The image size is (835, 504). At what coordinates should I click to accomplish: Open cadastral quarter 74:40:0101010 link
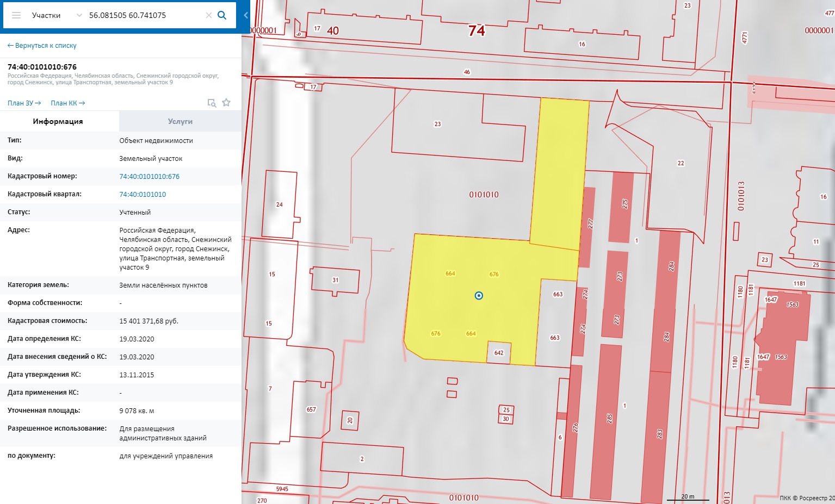pyautogui.click(x=143, y=194)
